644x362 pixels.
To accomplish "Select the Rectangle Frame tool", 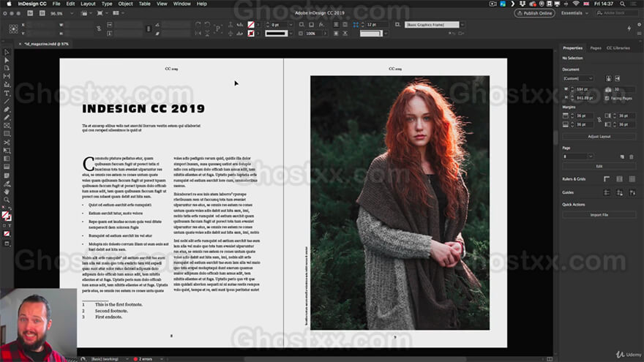I will pyautogui.click(x=7, y=126).
